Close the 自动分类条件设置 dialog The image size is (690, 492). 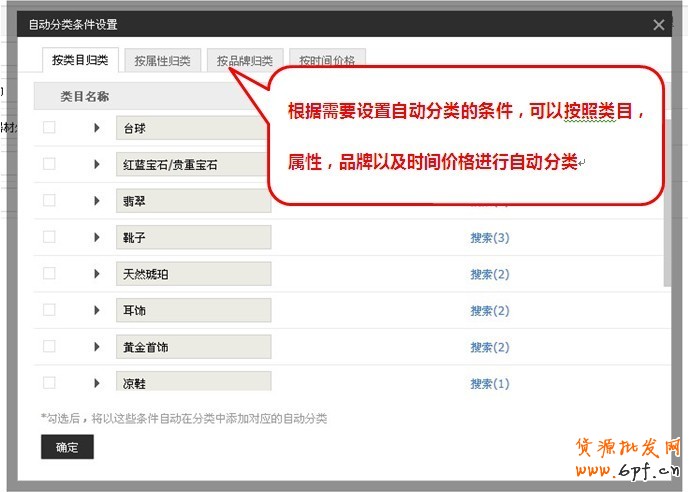click(658, 25)
